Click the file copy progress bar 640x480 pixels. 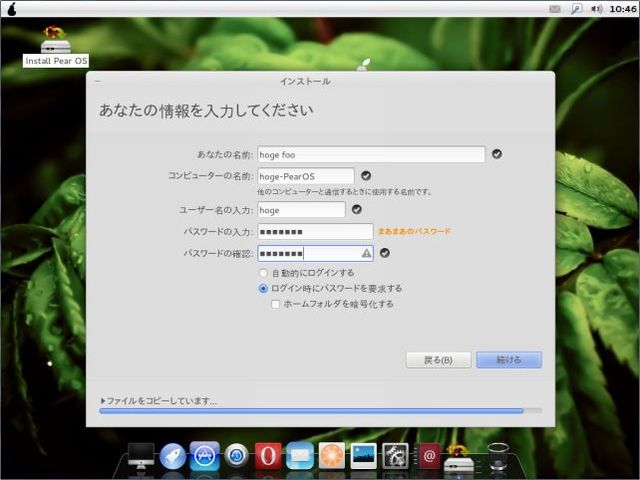click(x=320, y=411)
